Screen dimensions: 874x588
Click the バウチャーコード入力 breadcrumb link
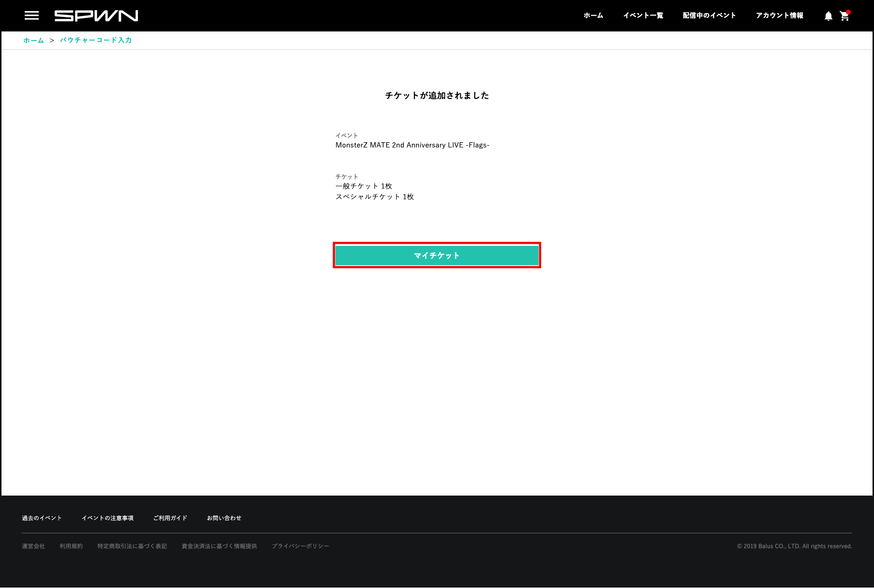coord(96,40)
